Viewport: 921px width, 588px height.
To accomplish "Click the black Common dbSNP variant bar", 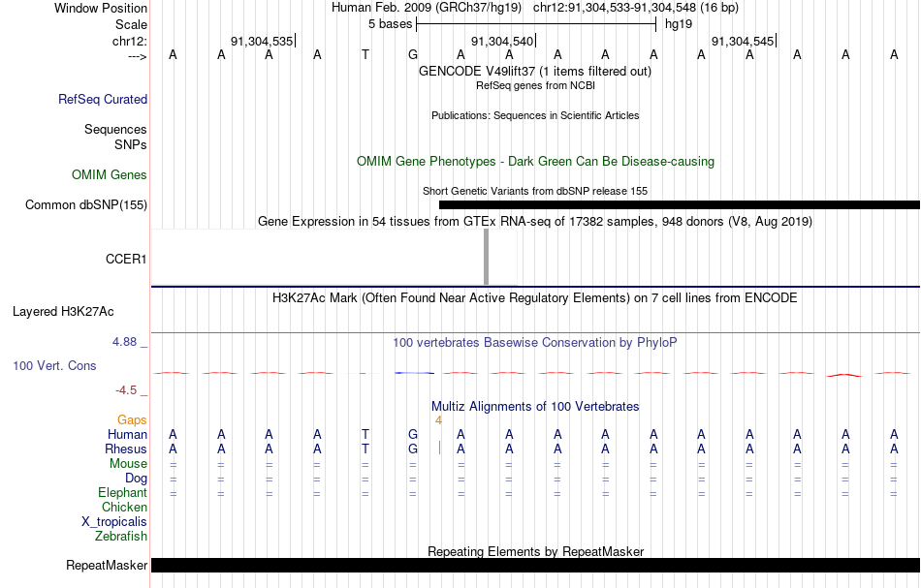I will pyautogui.click(x=680, y=204).
